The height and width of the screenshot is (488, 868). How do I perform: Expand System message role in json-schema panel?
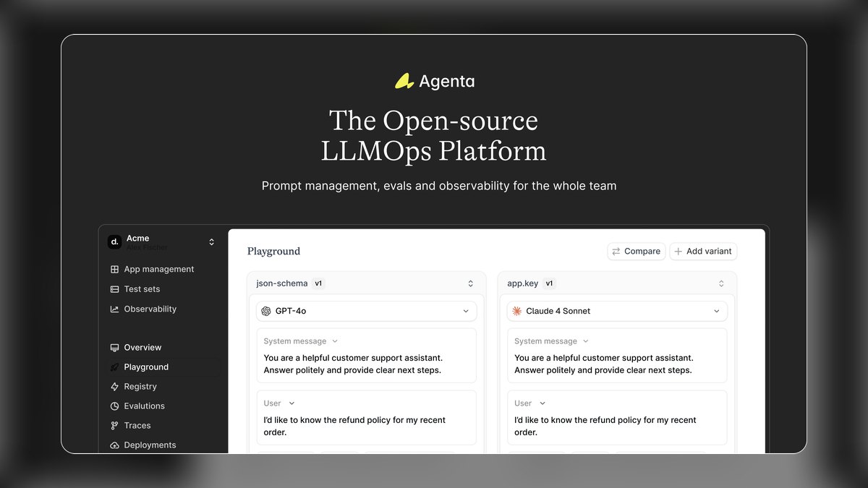pos(300,341)
